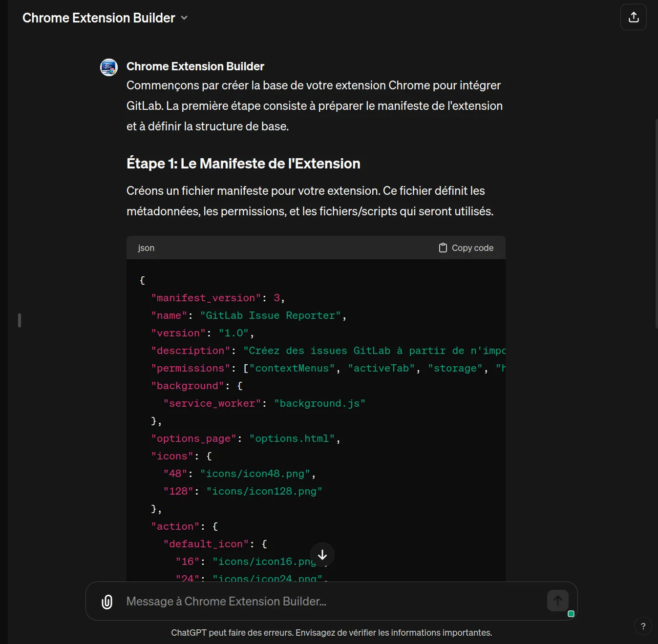The image size is (658, 644).
Task: Jump to bottom with the down-arrow button
Action: [x=322, y=555]
